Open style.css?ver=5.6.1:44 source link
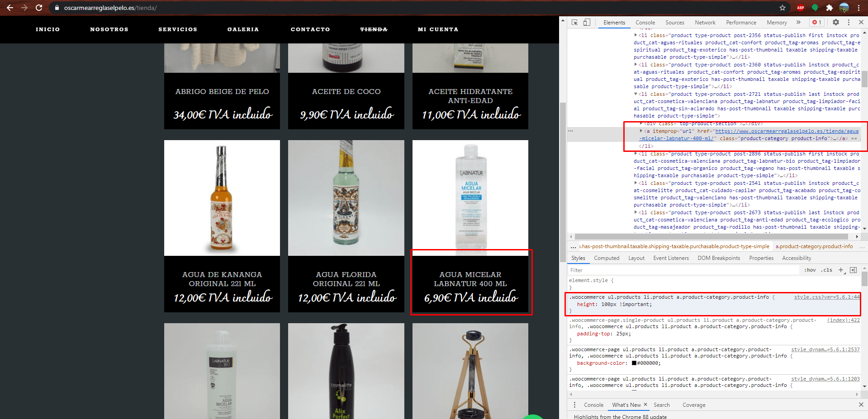Screen dimensions: 868x419 [x=827, y=297]
